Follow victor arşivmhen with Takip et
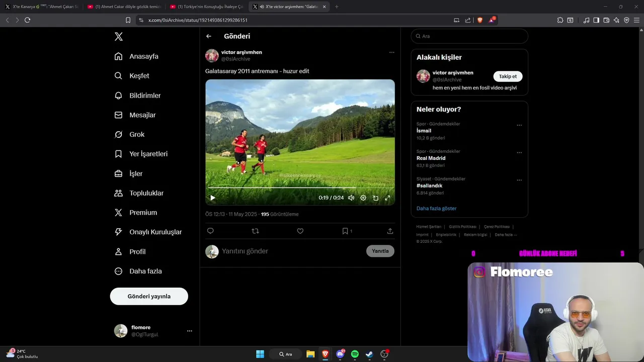 click(508, 76)
